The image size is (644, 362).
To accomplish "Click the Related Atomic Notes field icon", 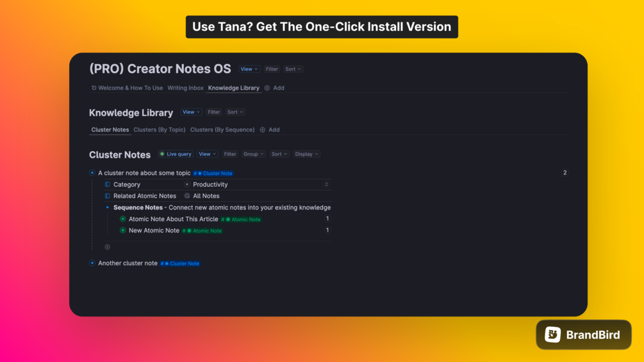I will (107, 196).
